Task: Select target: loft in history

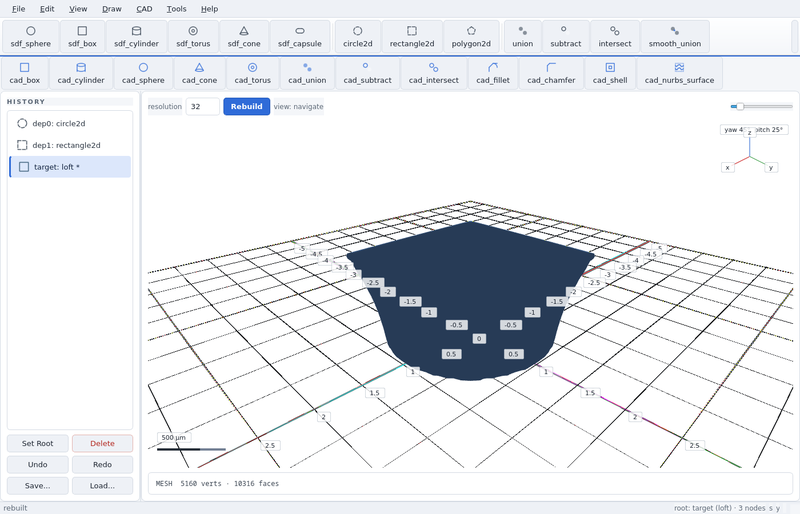Action: pos(70,167)
